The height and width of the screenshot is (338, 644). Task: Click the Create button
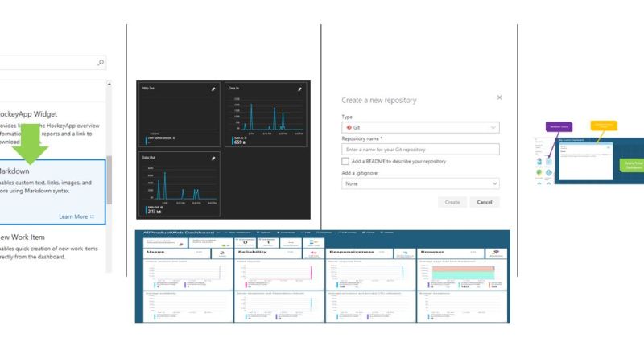tap(452, 202)
